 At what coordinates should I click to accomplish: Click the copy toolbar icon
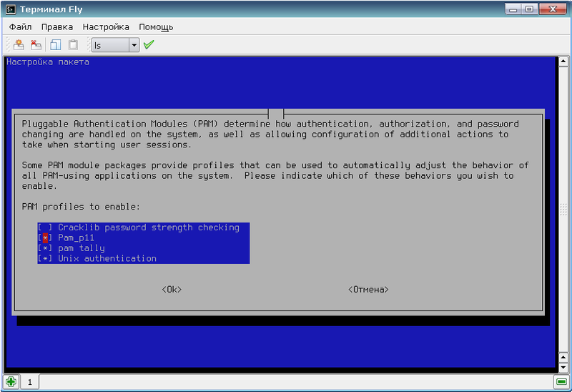click(56, 45)
